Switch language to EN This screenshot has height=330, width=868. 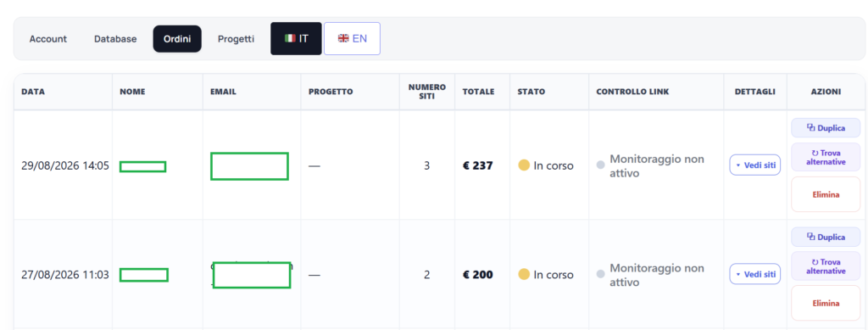coord(352,39)
